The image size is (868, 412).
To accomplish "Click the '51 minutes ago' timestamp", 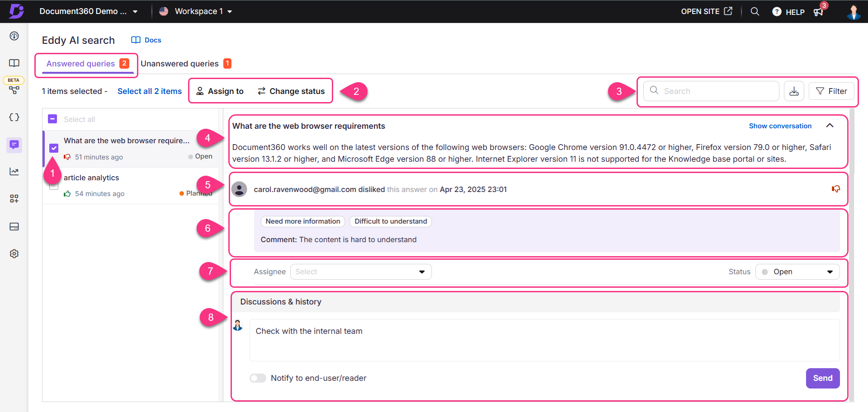I will [99, 157].
